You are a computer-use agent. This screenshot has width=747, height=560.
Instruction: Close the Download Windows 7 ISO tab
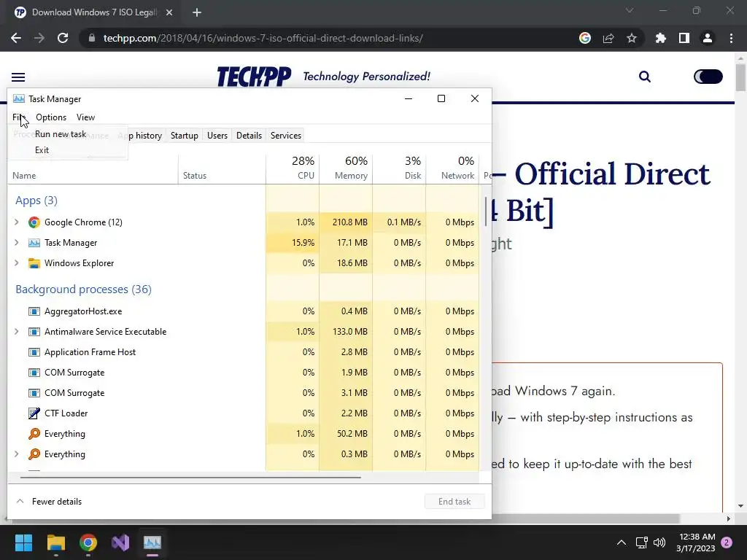click(x=169, y=12)
